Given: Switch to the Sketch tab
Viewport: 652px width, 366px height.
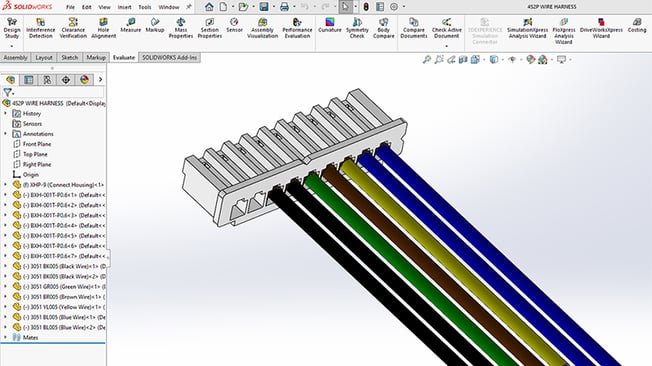Looking at the screenshot, I should [x=69, y=57].
